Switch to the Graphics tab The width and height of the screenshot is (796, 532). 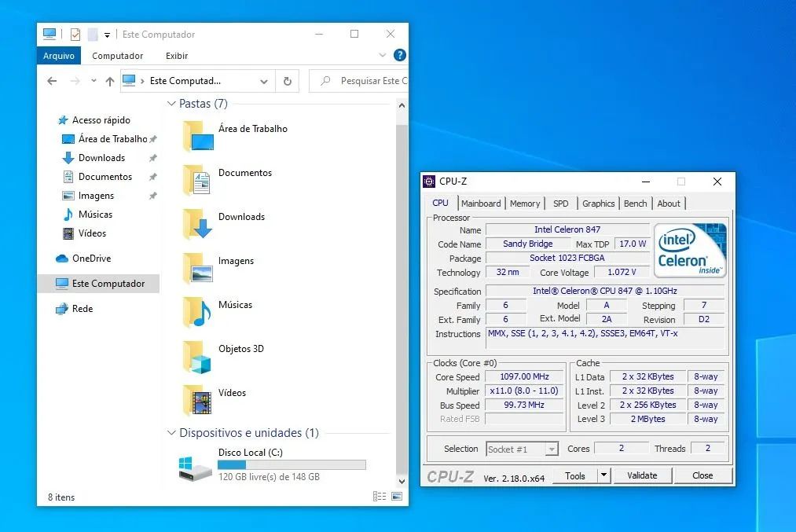598,204
